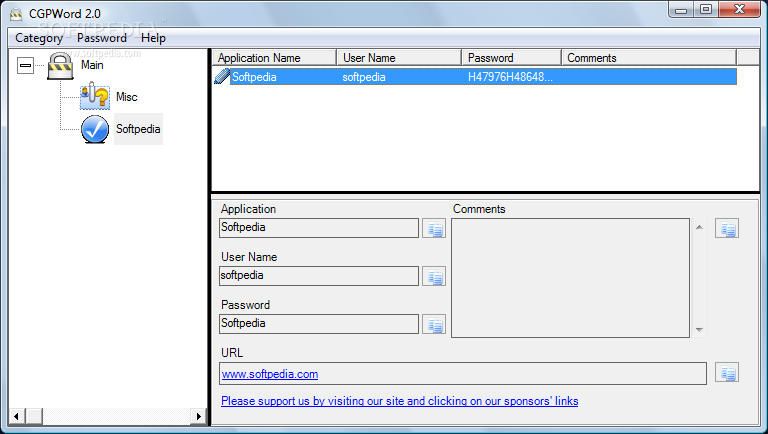The image size is (768, 434).
Task: Sort by Password column header
Action: click(511, 58)
